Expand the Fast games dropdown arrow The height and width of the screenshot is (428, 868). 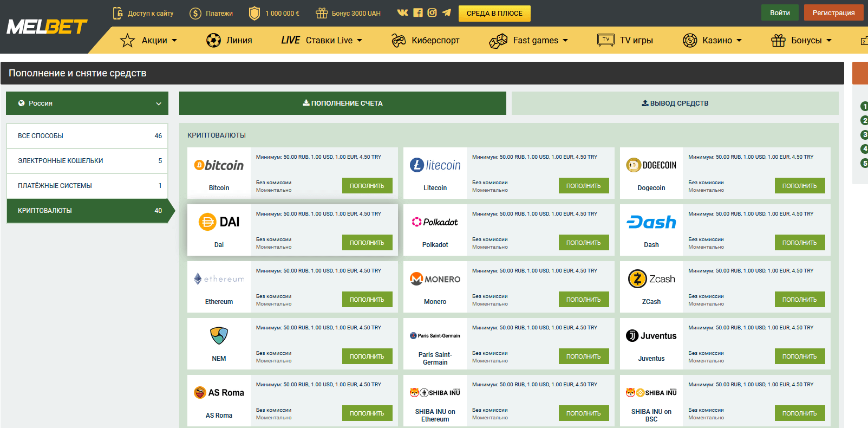pyautogui.click(x=565, y=41)
